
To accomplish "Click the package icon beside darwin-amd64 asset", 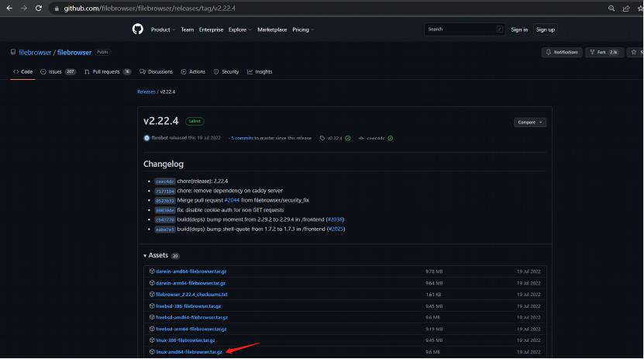I will pos(152,271).
